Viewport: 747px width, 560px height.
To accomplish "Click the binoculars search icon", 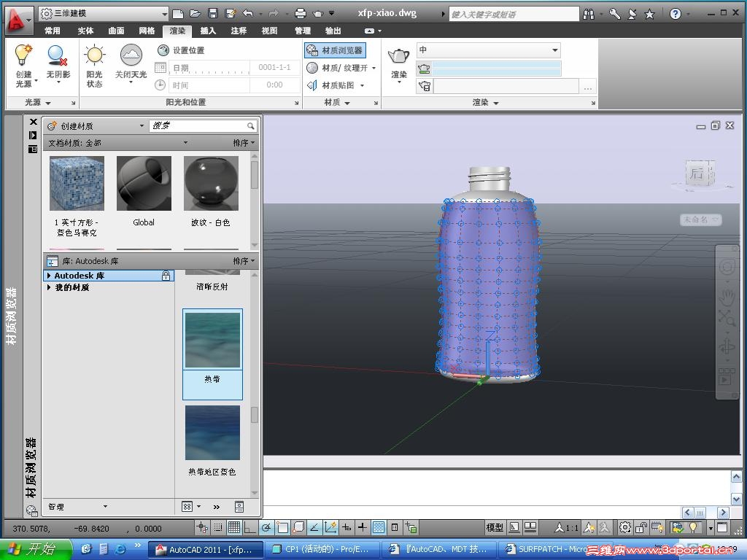I will (x=589, y=15).
